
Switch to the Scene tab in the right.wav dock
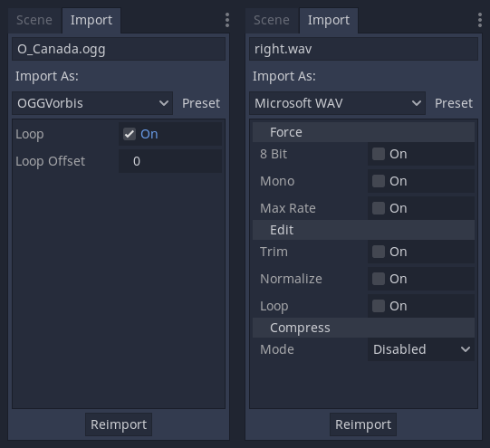point(272,20)
